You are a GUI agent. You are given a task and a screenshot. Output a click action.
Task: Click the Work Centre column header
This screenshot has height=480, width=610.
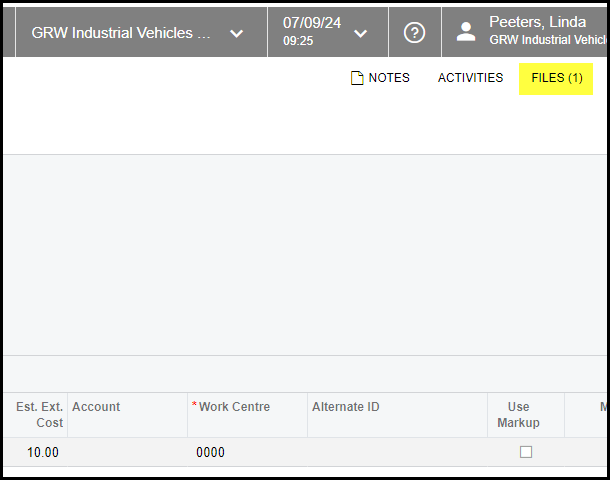tap(235, 407)
